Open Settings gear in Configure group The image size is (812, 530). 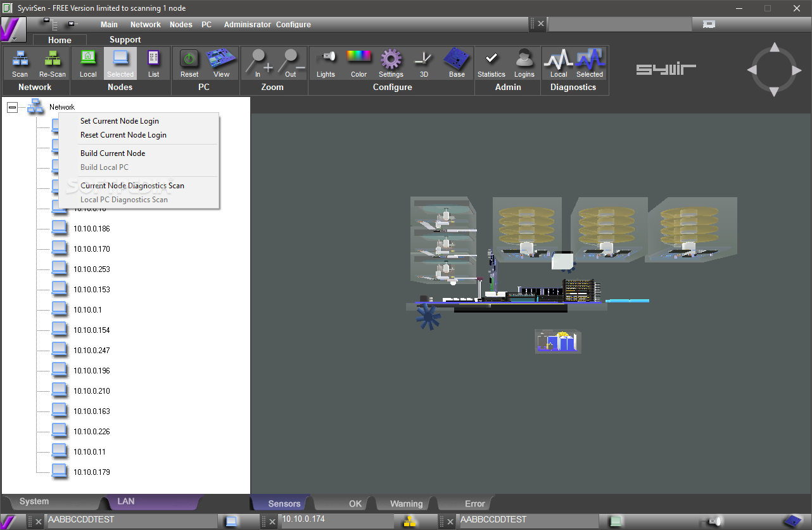pos(391,63)
